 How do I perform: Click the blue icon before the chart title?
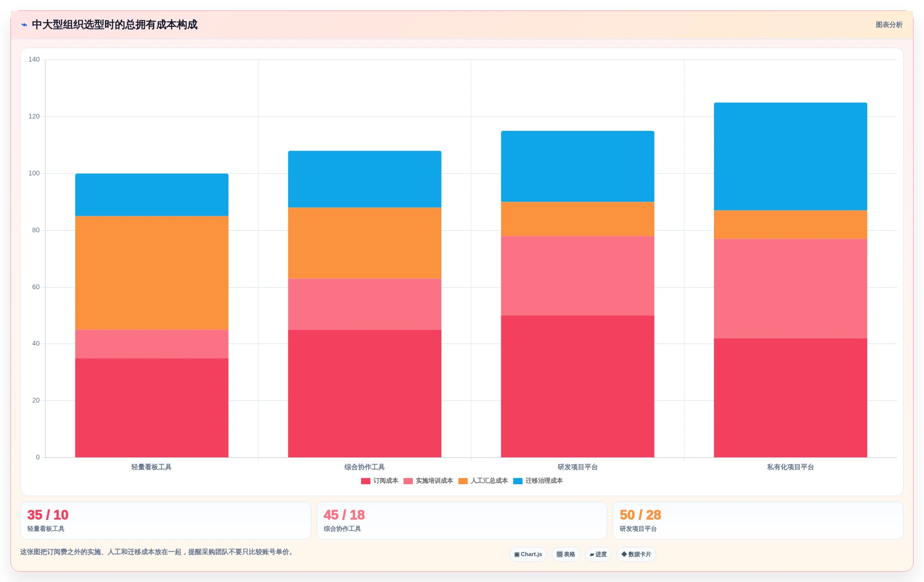point(24,25)
